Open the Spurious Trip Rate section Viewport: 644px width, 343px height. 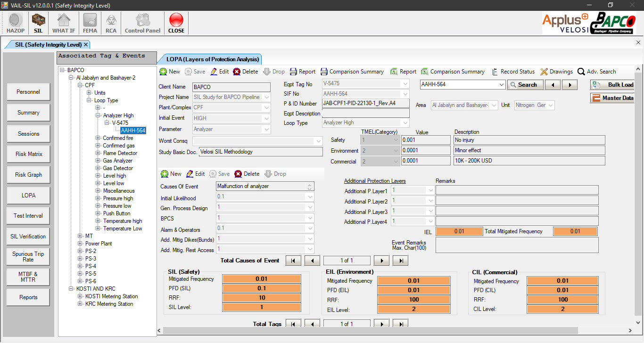[28, 257]
